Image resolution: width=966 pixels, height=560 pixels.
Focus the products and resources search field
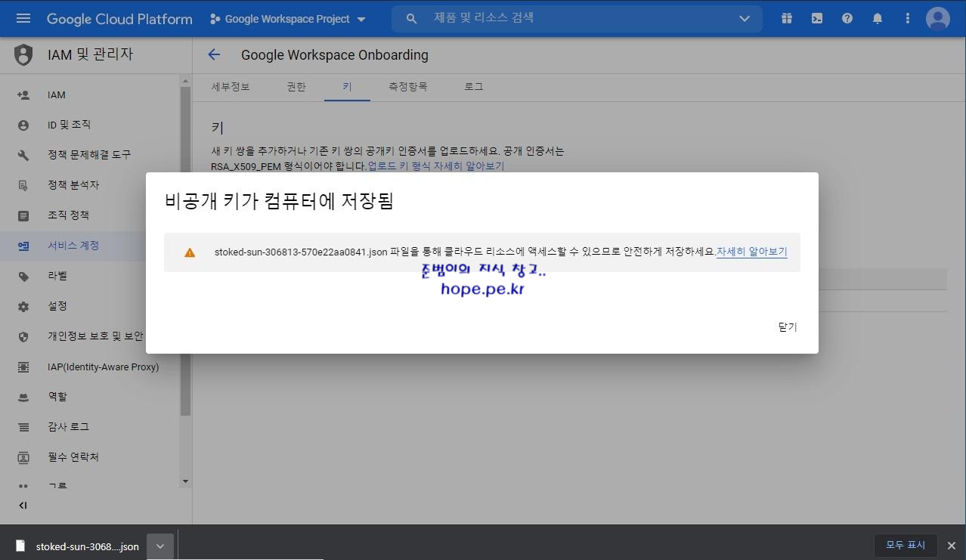coord(576,18)
